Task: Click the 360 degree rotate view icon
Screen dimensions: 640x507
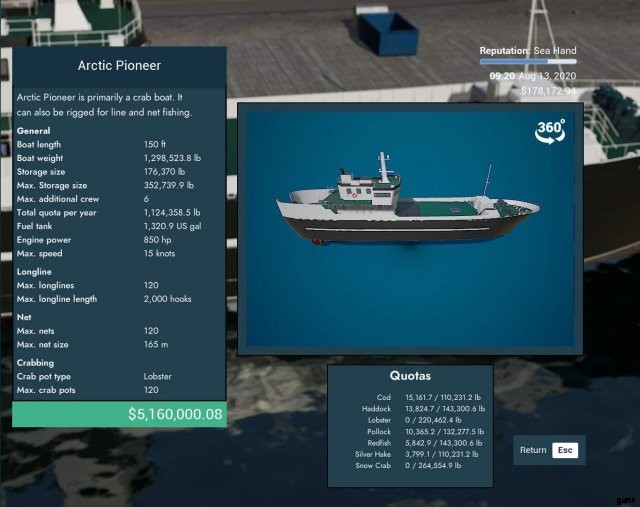Action: pyautogui.click(x=550, y=132)
